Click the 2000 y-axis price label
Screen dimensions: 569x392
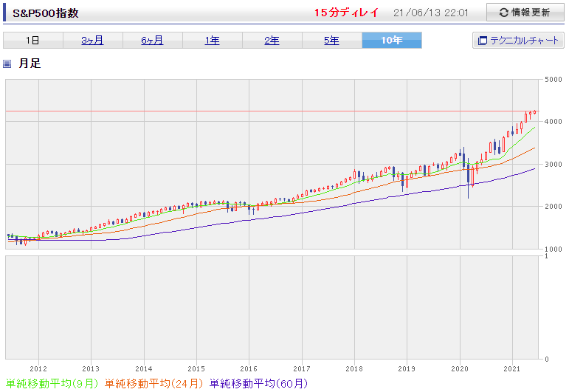554,206
